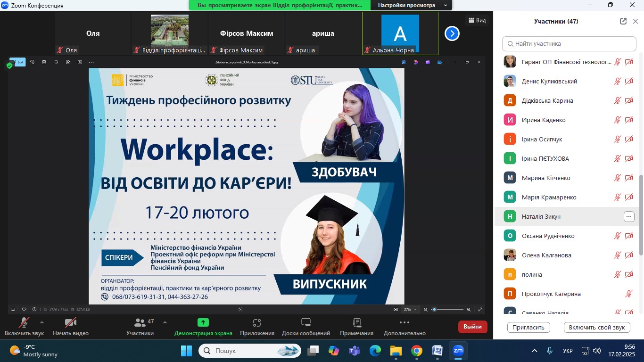Screen dimensions: 644x362
Task: Open Доски сообщений whiteboards
Action: point(306,327)
